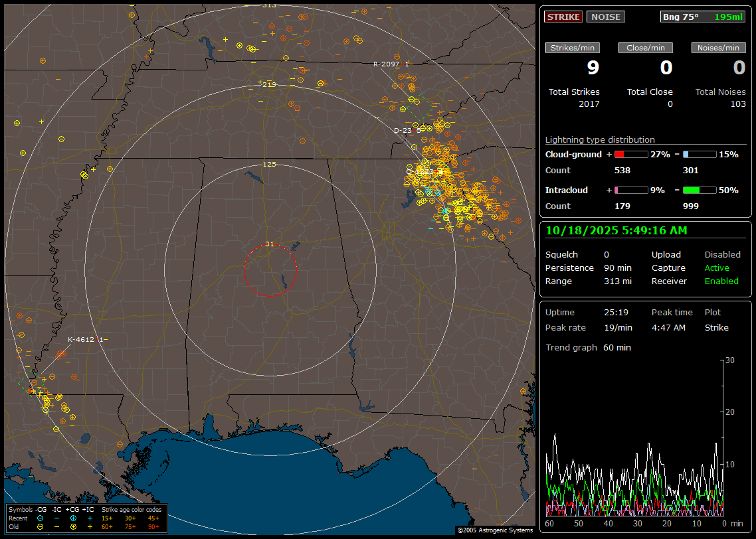Click the red positive cloud-ground bar
This screenshot has height=539, width=756.
(630, 155)
